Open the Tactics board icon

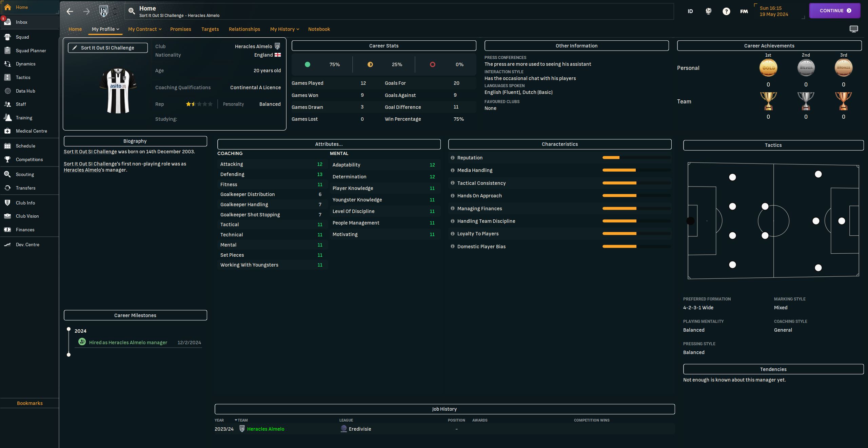(7, 77)
